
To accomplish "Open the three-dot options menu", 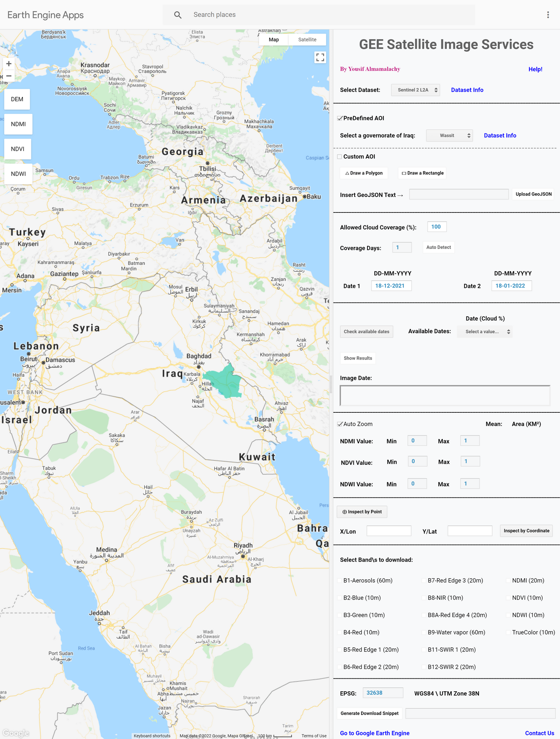I will pyautogui.click(x=548, y=15).
